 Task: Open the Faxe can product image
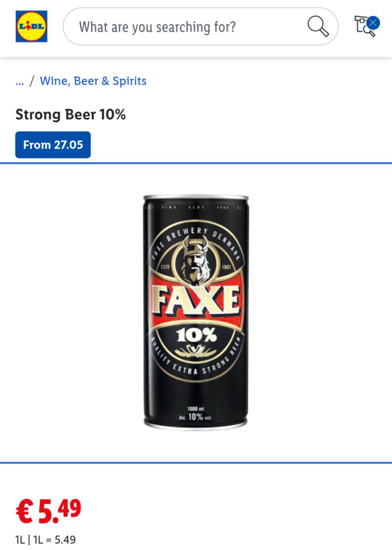196,312
